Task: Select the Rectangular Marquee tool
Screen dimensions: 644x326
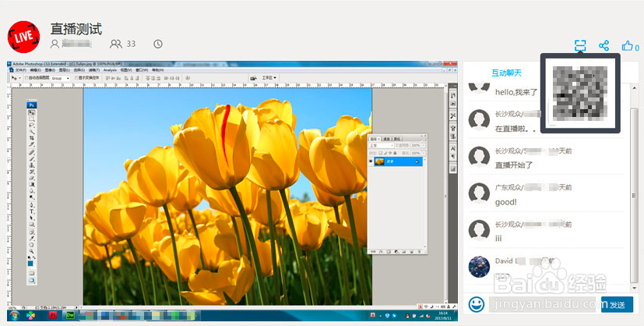Action: pos(32,119)
